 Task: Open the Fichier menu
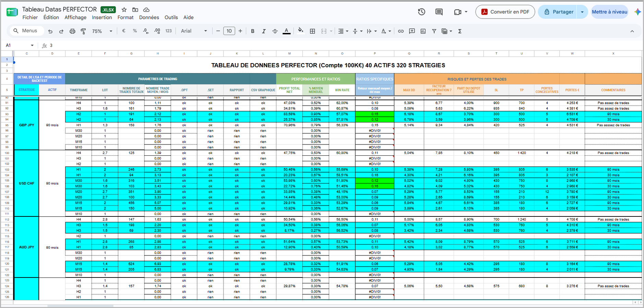click(30, 17)
